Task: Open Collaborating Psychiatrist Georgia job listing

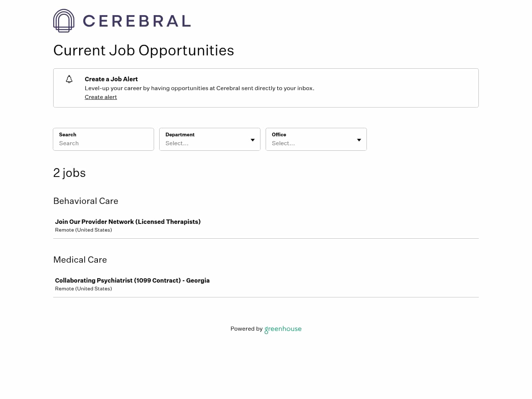Action: point(132,280)
